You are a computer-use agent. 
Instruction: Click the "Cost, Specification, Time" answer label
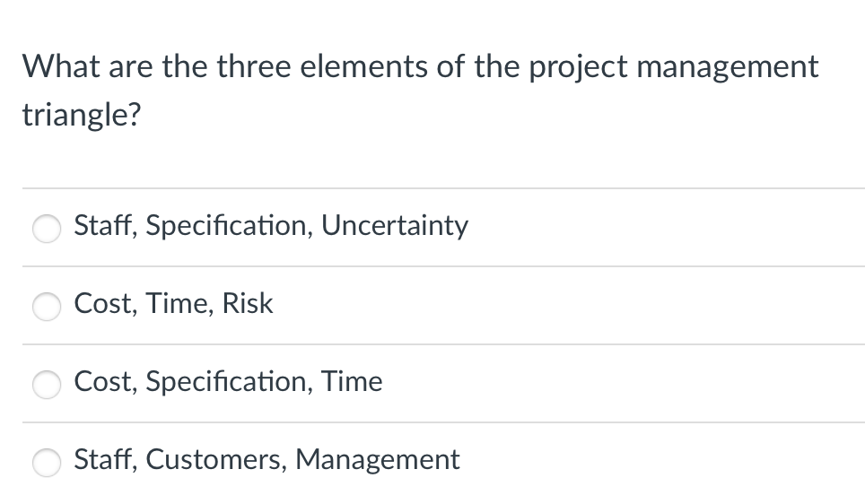pos(228,381)
